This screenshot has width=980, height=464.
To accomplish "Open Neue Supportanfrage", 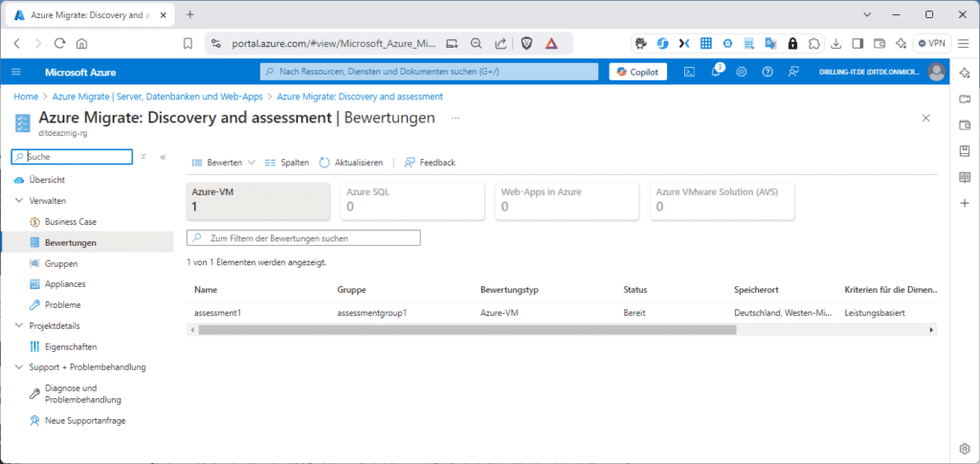I will (x=85, y=421).
